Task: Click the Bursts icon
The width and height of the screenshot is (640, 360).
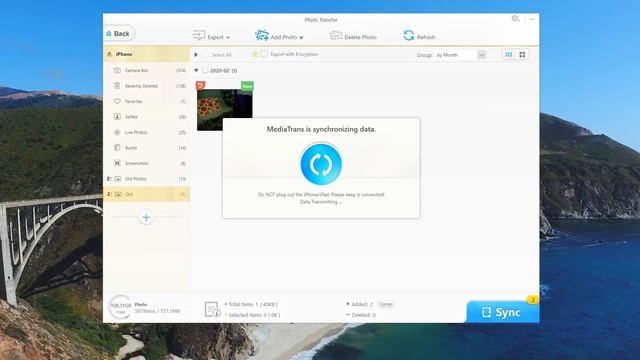Action: pyautogui.click(x=117, y=148)
